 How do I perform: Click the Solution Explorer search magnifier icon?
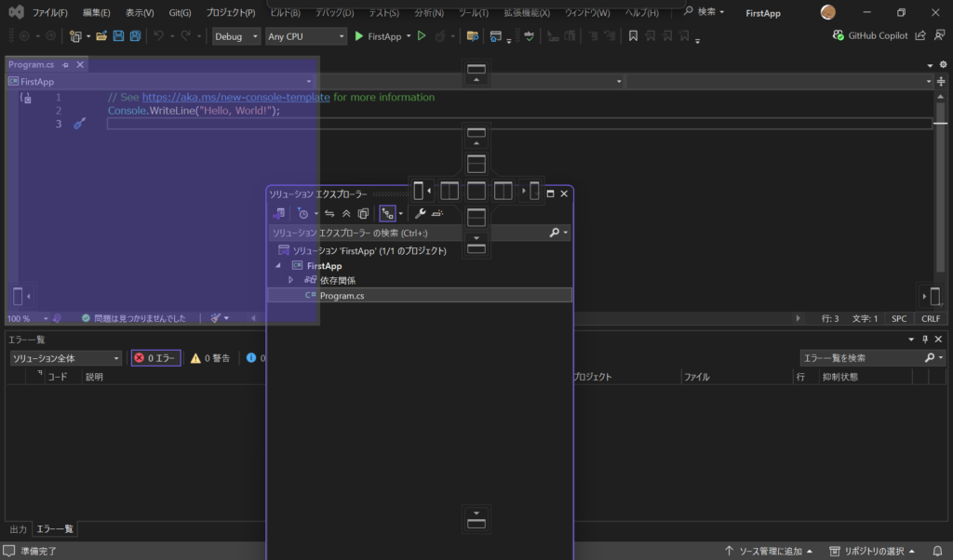tap(555, 233)
